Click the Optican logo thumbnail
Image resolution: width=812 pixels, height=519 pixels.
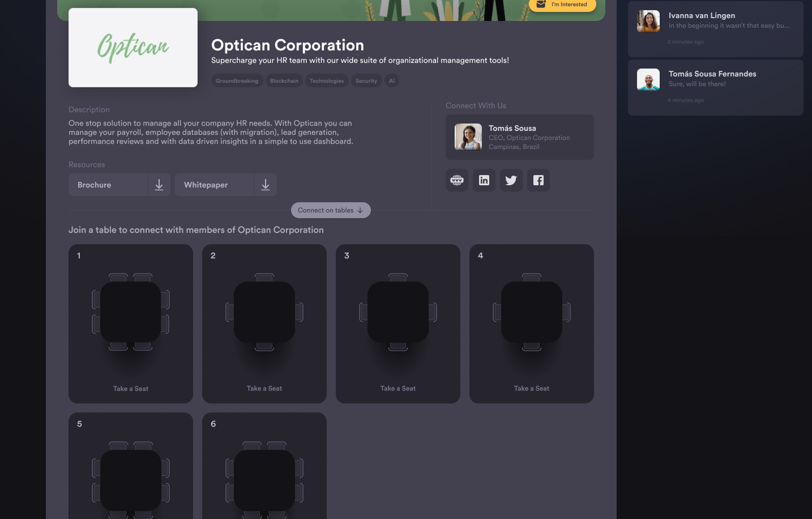(133, 48)
